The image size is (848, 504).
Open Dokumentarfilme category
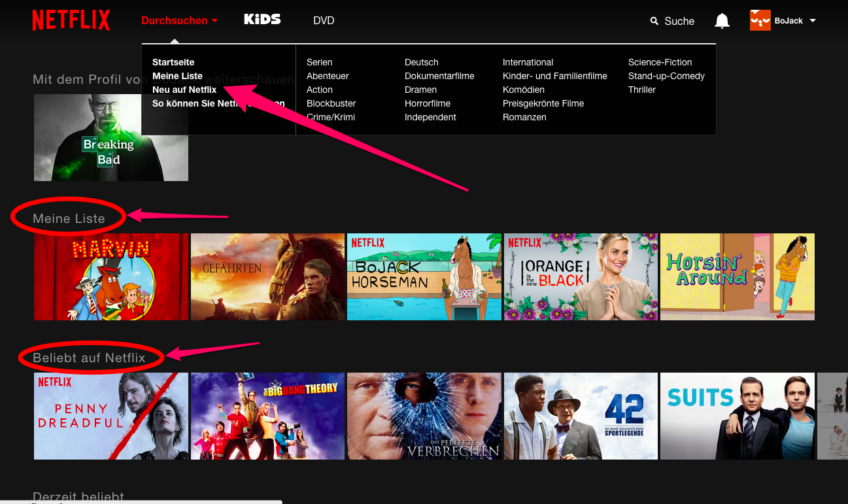point(439,76)
